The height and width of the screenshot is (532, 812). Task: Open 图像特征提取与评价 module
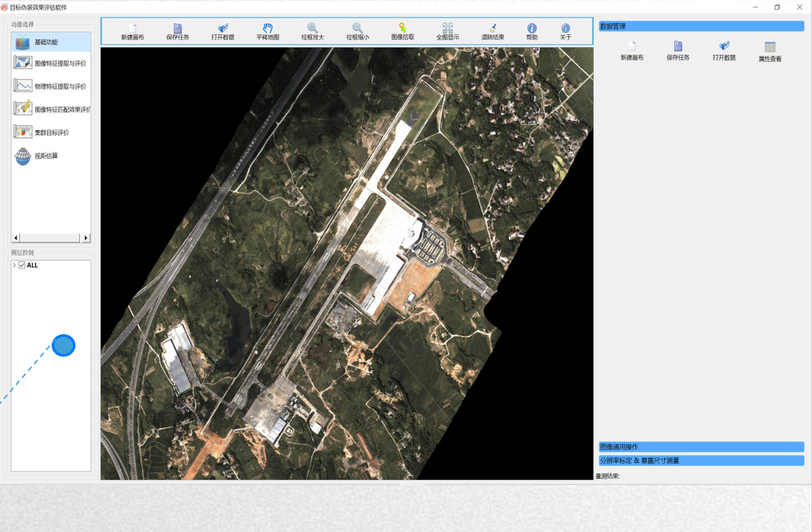[51, 64]
